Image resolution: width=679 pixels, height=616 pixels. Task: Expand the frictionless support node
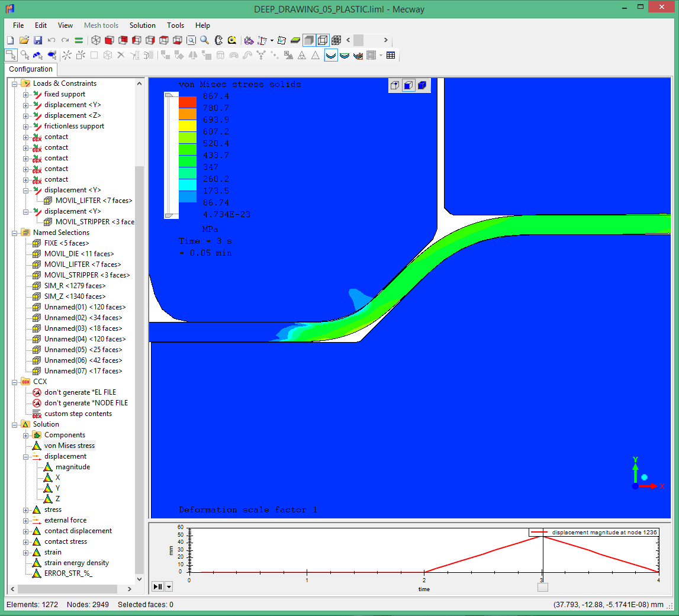26,127
